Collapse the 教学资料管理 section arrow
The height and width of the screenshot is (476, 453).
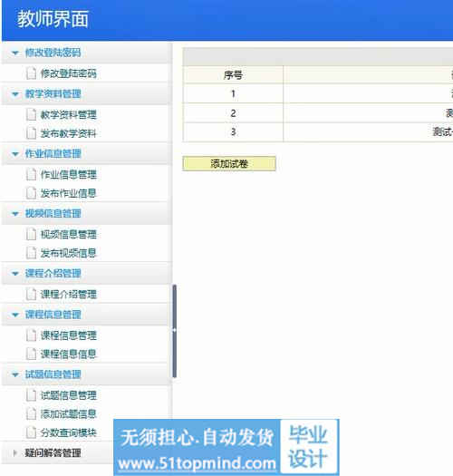(14, 94)
